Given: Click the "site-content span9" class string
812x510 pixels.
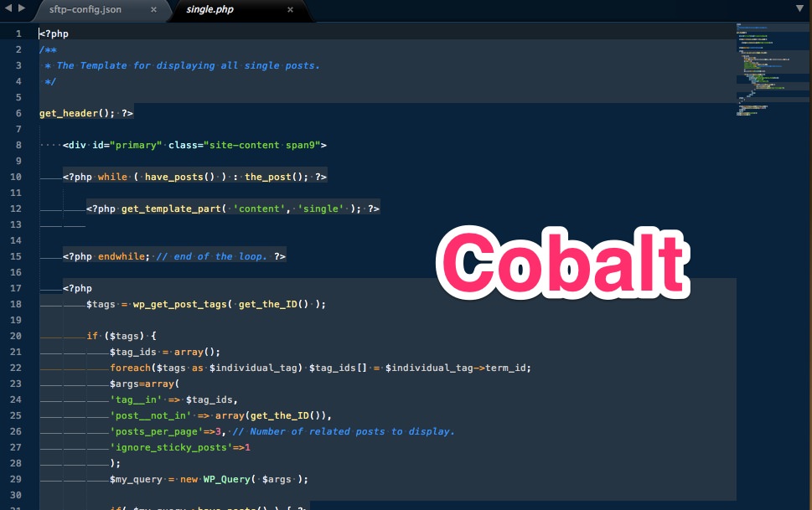Looking at the screenshot, I should [x=262, y=145].
